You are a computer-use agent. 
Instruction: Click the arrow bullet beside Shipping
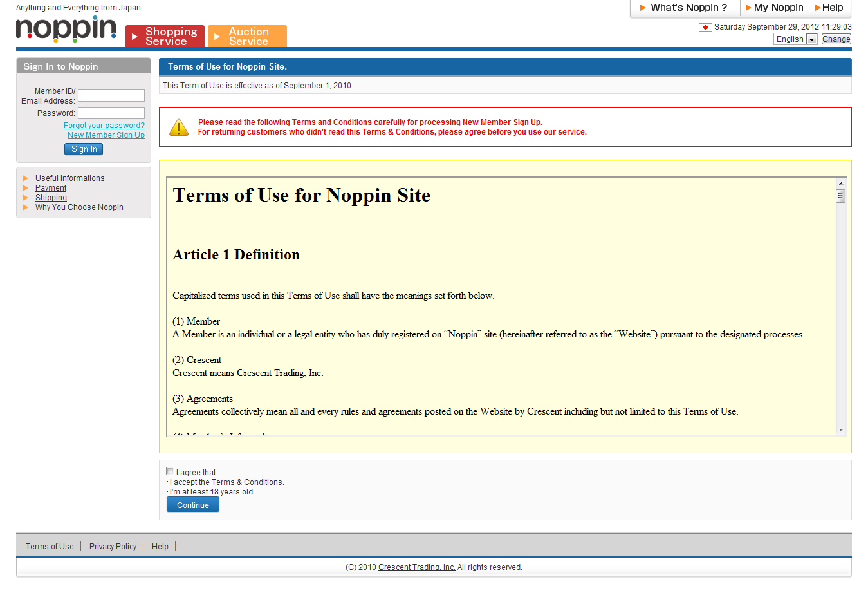25,198
